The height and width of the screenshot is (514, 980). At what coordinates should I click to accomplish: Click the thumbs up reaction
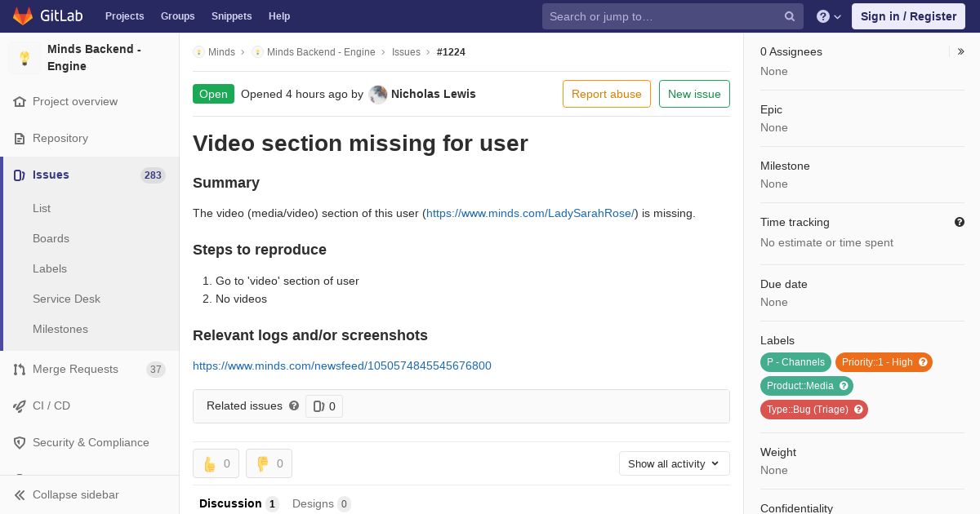coord(216,463)
